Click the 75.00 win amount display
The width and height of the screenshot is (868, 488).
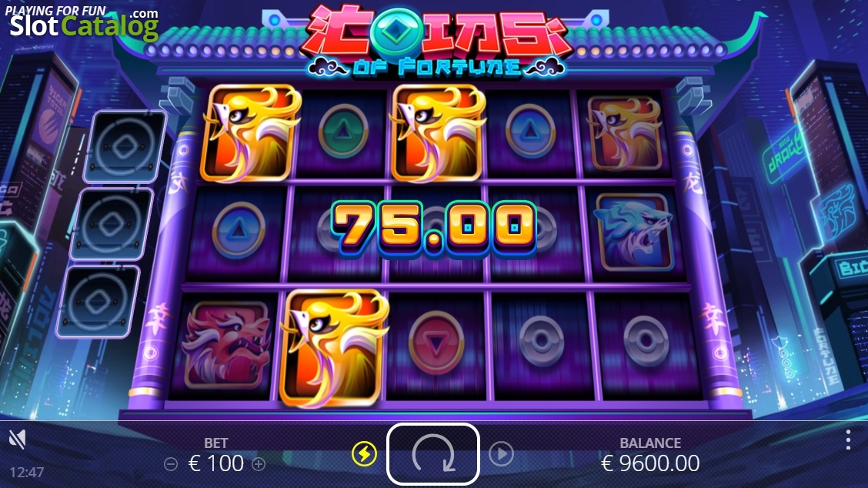433,229
